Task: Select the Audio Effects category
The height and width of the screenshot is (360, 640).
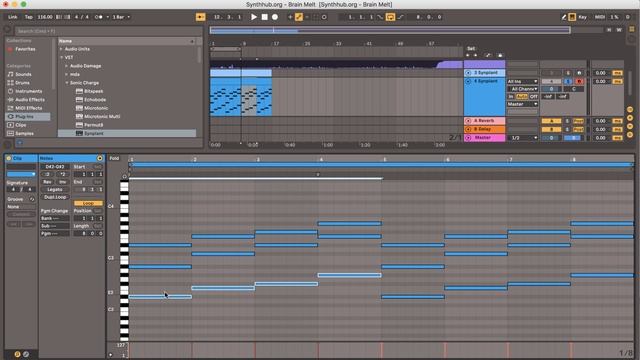Action: click(x=26, y=100)
